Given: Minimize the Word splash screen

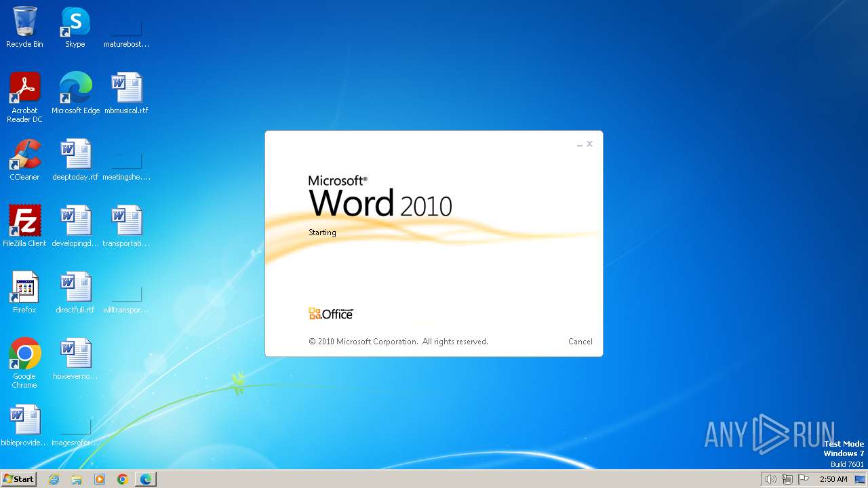Looking at the screenshot, I should pyautogui.click(x=580, y=144).
